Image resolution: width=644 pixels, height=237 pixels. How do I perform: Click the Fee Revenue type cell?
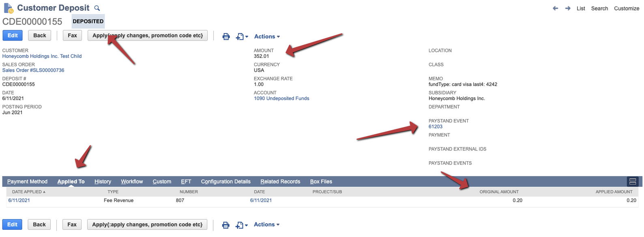tap(118, 200)
